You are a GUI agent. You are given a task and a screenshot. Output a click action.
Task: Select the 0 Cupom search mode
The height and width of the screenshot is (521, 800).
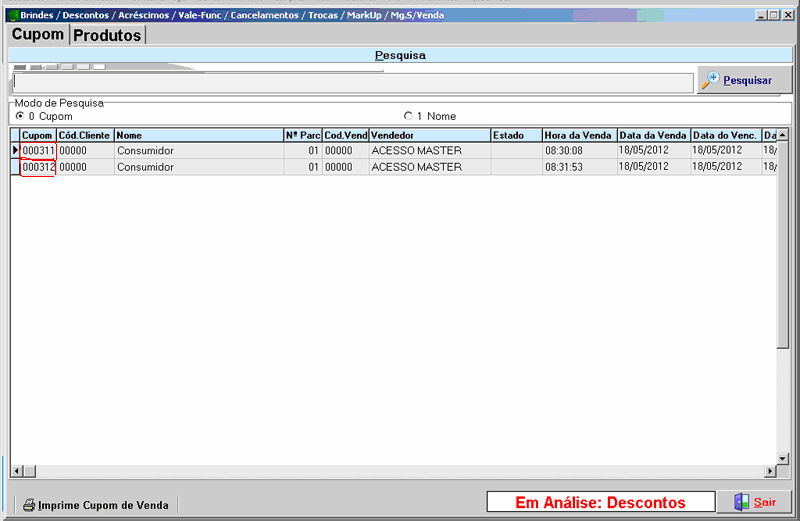(x=20, y=116)
